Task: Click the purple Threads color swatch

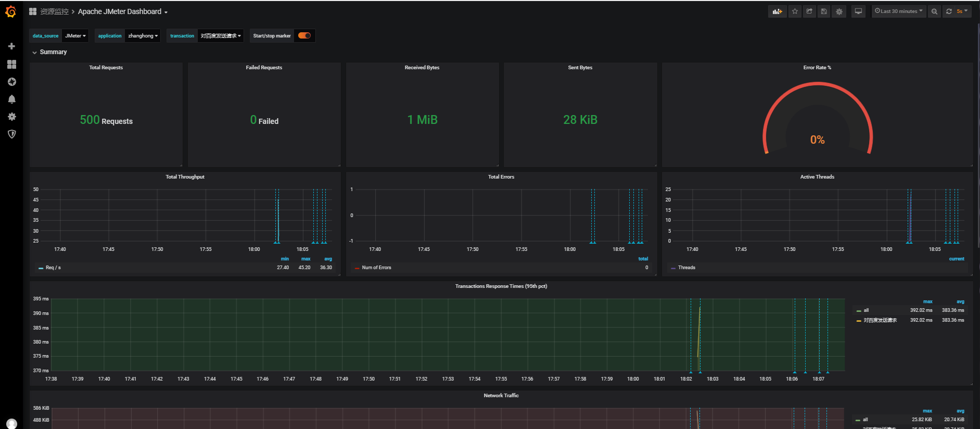Action: (x=673, y=268)
